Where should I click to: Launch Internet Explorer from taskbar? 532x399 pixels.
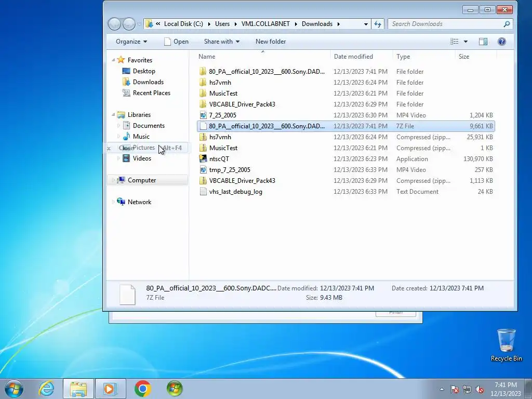46,389
